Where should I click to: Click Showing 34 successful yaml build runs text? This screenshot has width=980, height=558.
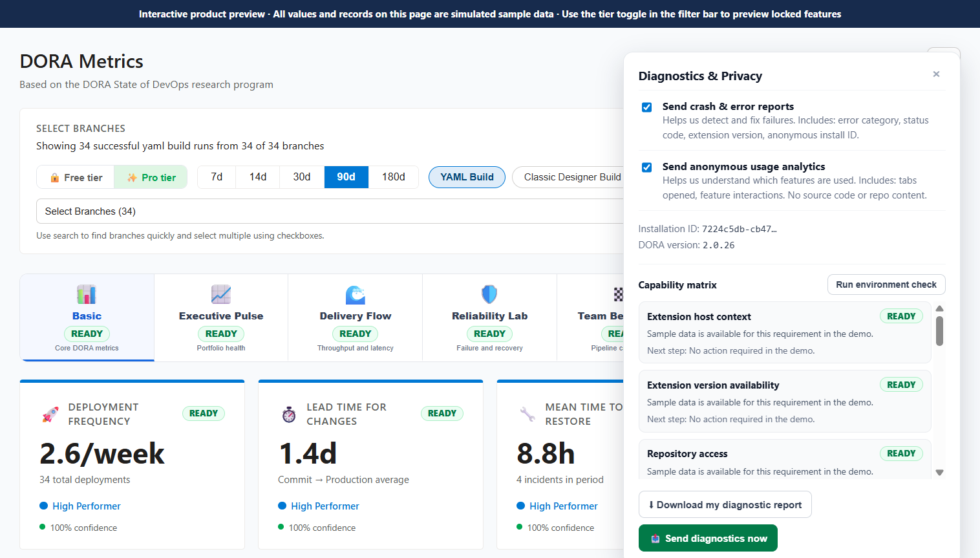pyautogui.click(x=180, y=146)
